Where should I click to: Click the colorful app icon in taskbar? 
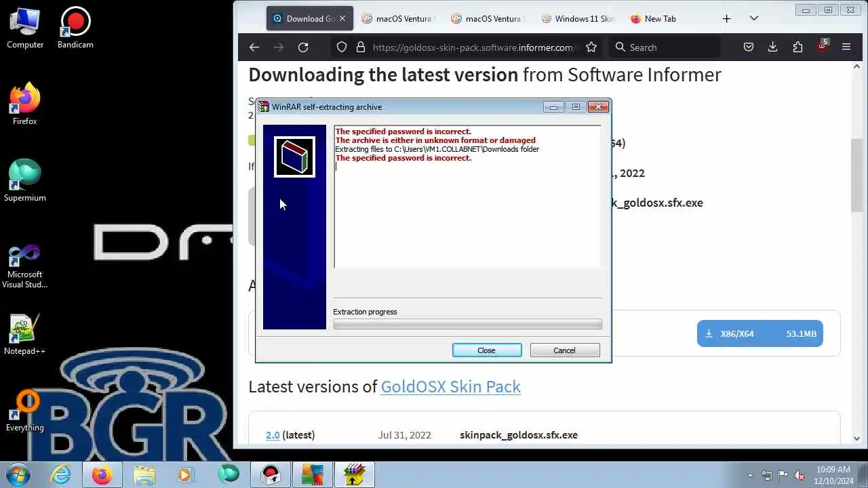pos(313,474)
